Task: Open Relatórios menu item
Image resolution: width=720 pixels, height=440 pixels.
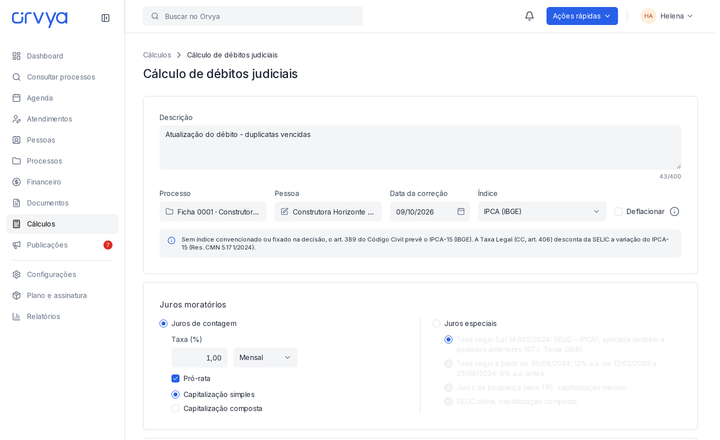Action: point(62,316)
